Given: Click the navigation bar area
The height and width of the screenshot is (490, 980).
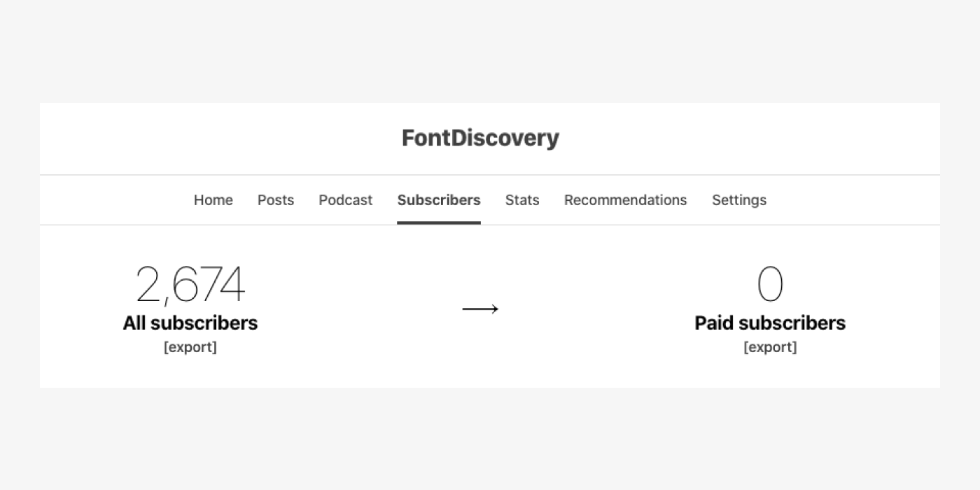Looking at the screenshot, I should coord(480,199).
